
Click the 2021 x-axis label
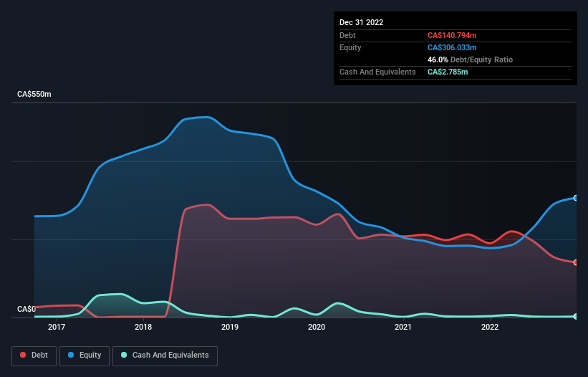point(403,327)
